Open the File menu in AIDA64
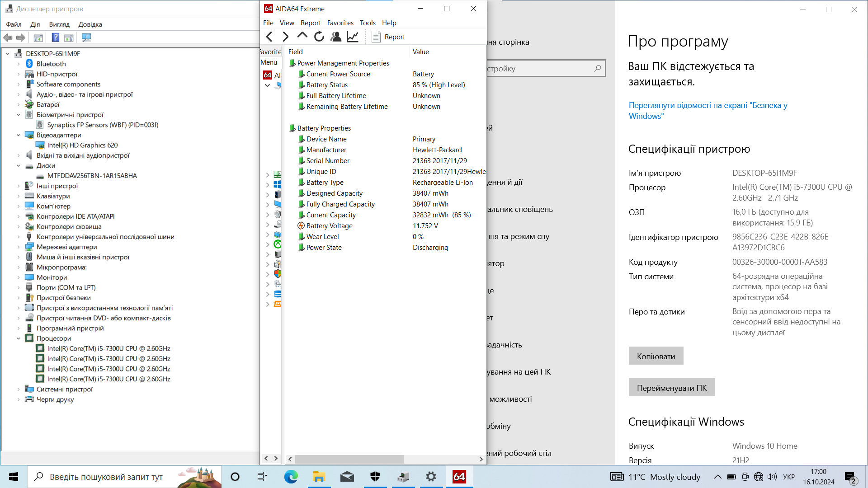The image size is (868, 488). point(268,23)
